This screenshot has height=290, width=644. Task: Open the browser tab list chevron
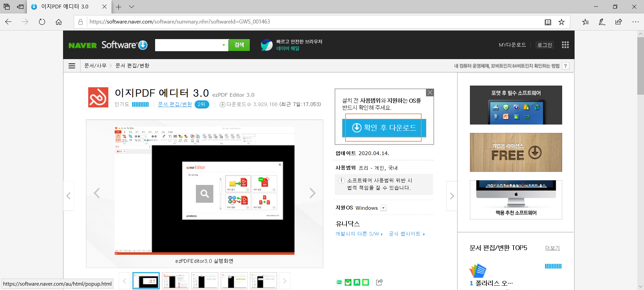click(131, 7)
